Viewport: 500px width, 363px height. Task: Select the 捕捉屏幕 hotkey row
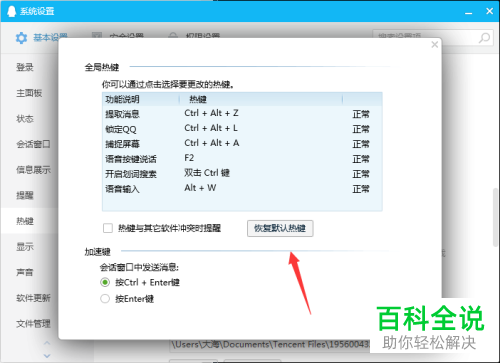tap(242, 144)
